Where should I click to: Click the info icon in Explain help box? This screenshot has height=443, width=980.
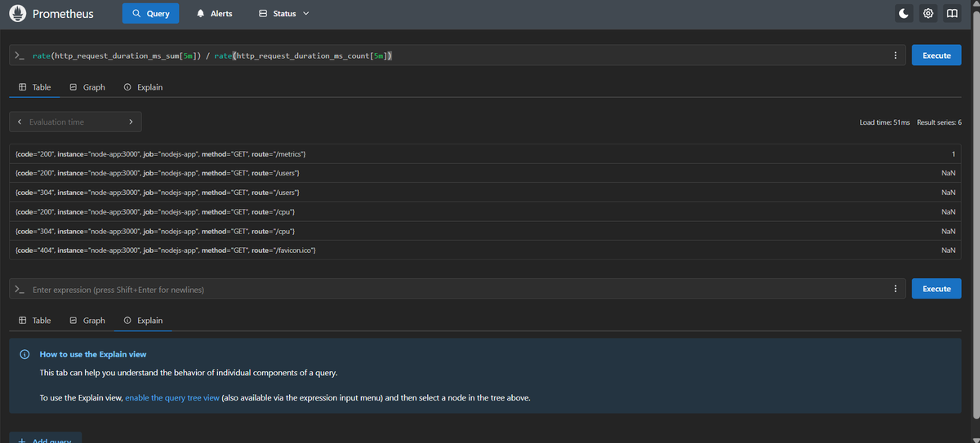click(24, 354)
